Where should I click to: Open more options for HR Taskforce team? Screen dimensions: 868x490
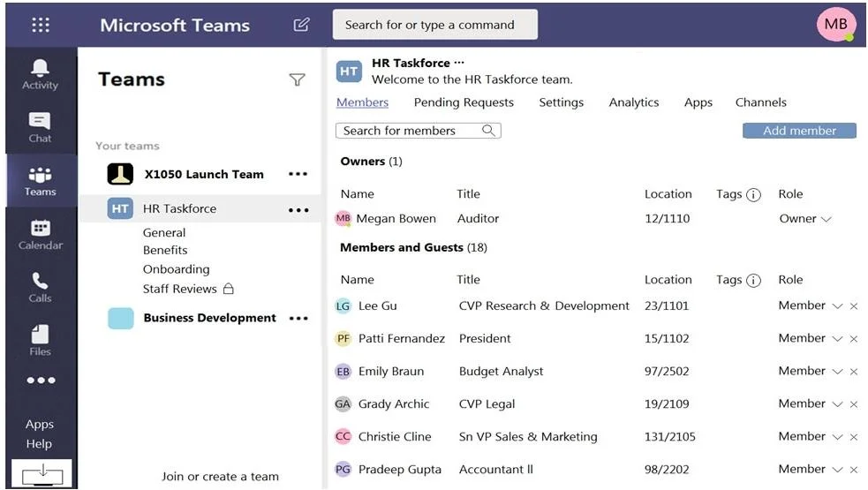point(298,210)
